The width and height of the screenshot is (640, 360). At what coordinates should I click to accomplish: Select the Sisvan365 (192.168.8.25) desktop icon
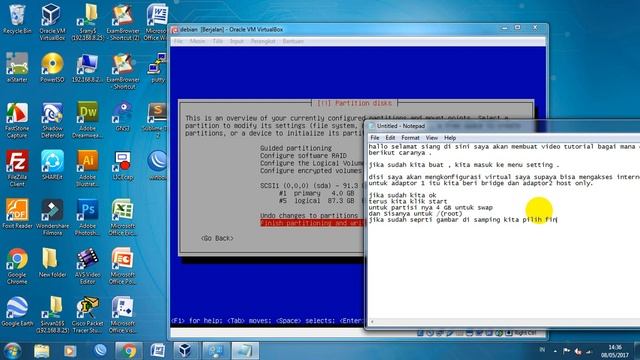pyautogui.click(x=52, y=314)
